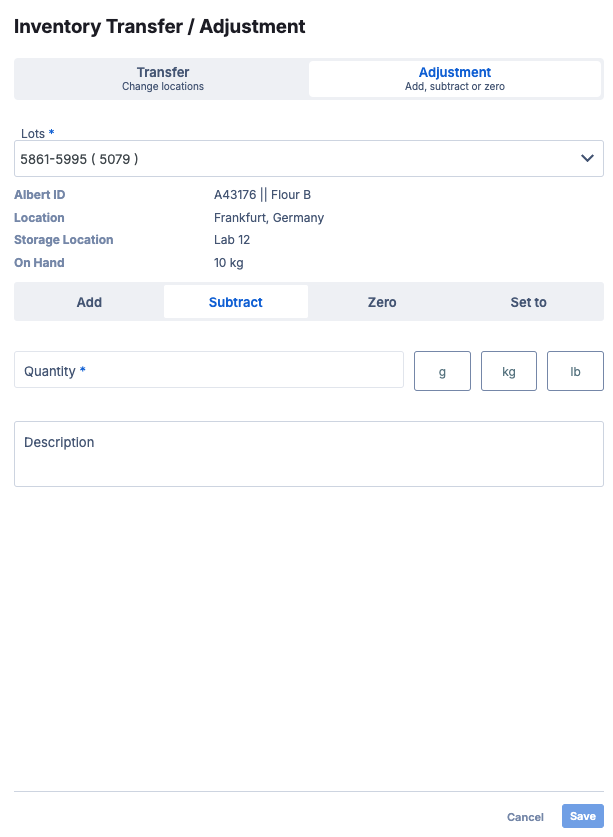Select grams (g) as unit
Image resolution: width=613 pixels, height=837 pixels.
coord(443,371)
